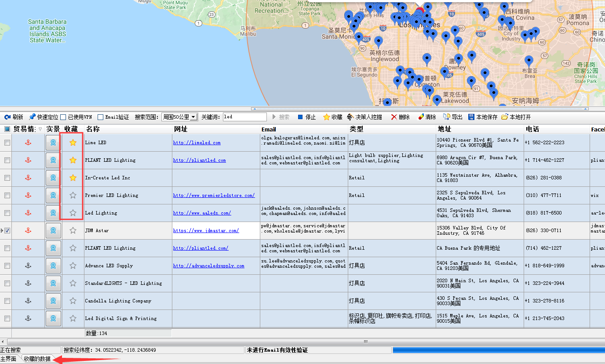Click the 本地打开 folder icon
605x364 pixels.
pos(505,117)
